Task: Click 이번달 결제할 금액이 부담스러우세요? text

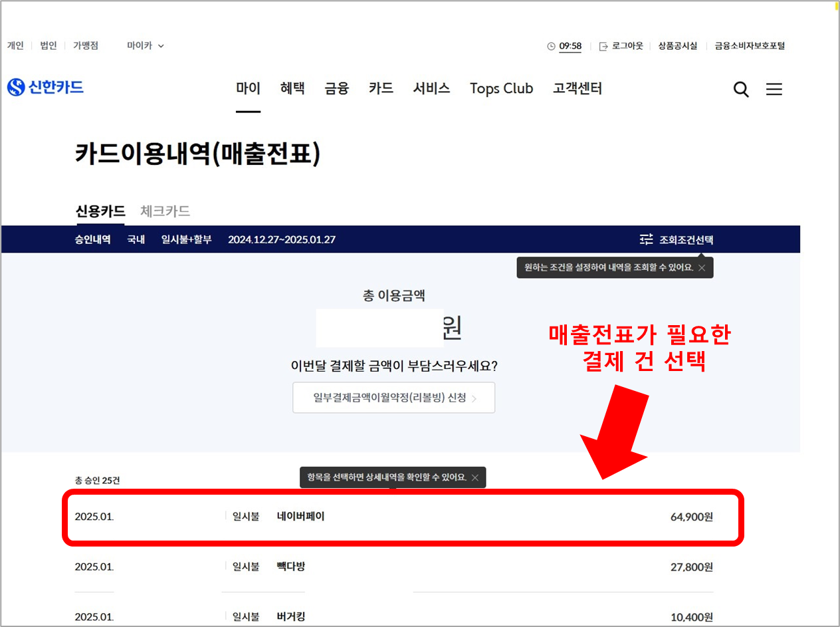Action: click(x=394, y=366)
